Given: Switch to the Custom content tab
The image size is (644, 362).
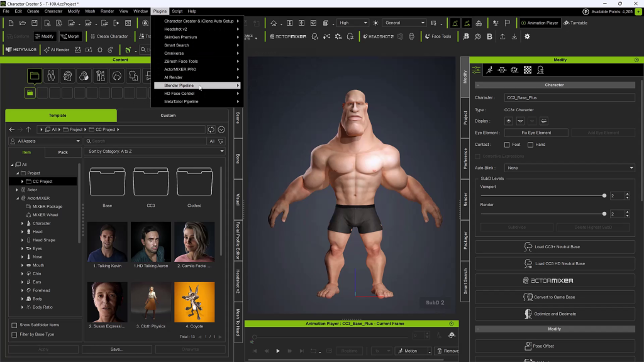Looking at the screenshot, I should coord(168,116).
